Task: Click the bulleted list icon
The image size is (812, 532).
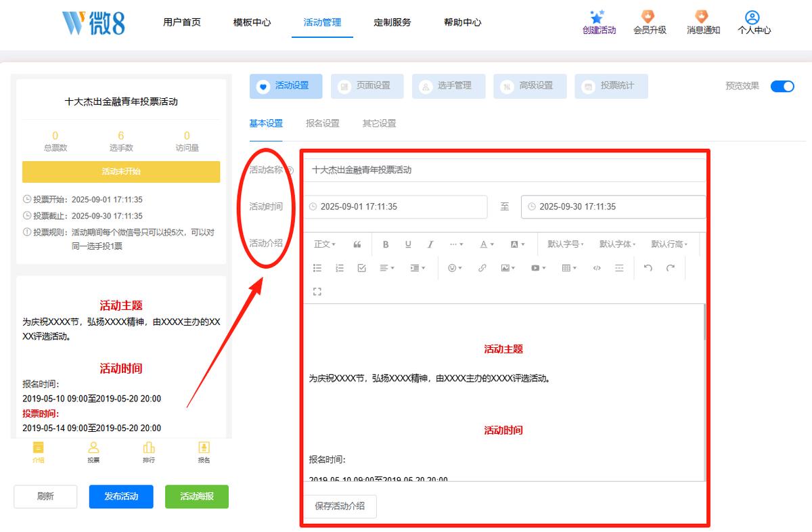Action: [317, 268]
